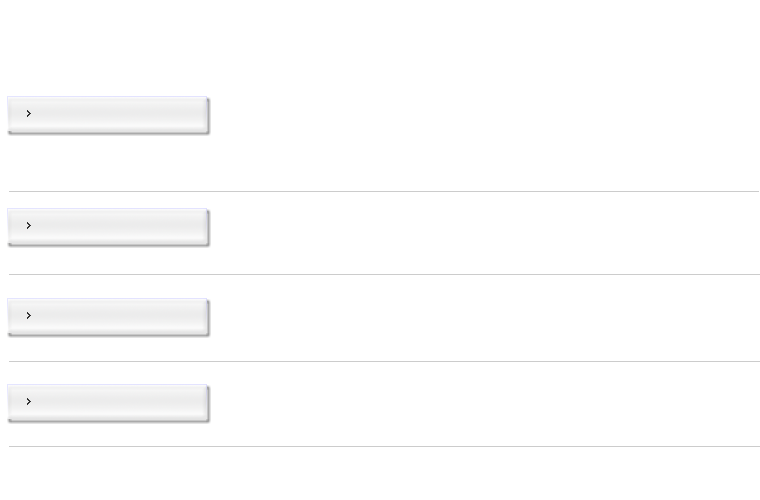Expand the first collapsed section above all dividers

108,115
